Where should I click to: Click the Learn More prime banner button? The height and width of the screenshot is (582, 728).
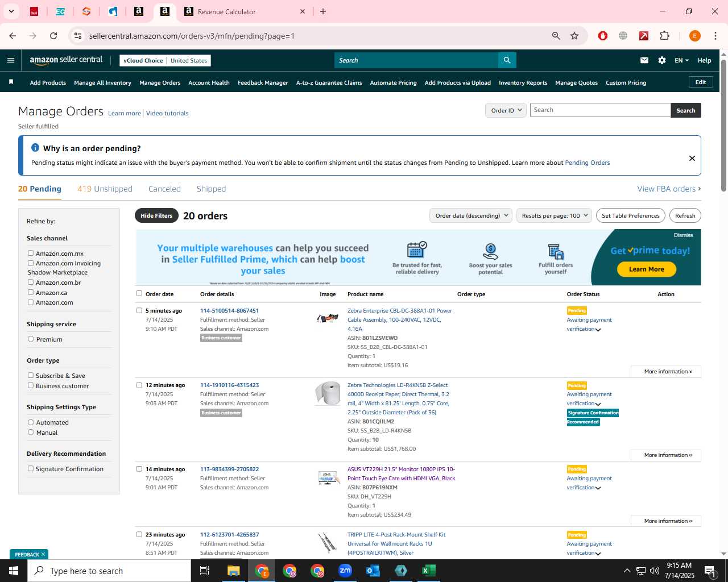[646, 269]
